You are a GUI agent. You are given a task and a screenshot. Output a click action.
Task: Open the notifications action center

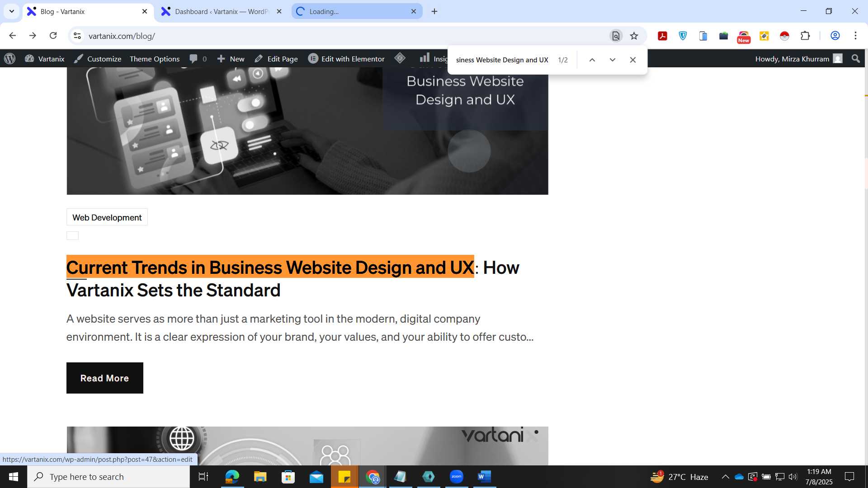(x=849, y=477)
